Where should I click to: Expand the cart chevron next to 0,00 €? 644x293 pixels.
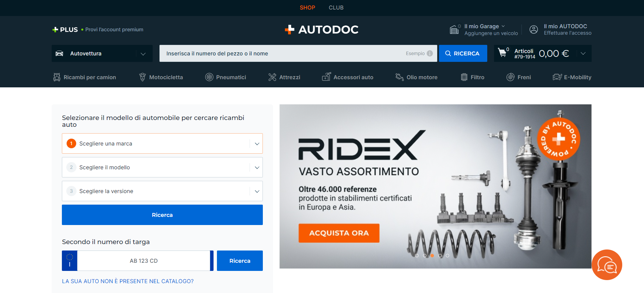click(x=583, y=53)
